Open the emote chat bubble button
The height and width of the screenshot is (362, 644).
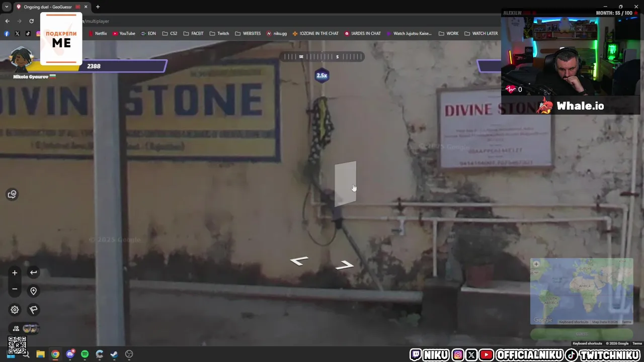12,194
